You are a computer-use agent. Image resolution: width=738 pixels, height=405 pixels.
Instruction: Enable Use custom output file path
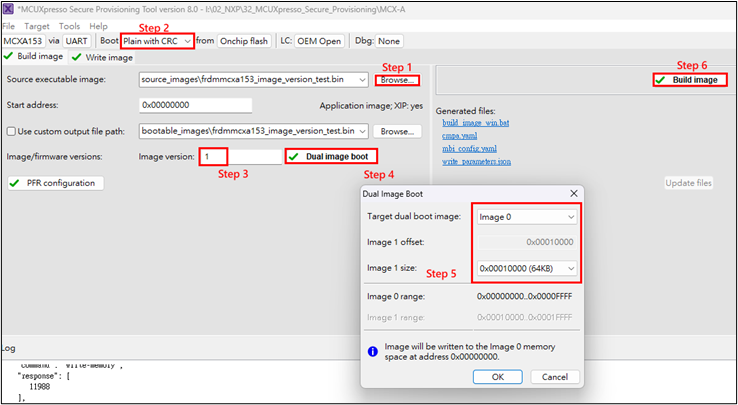pyautogui.click(x=12, y=131)
